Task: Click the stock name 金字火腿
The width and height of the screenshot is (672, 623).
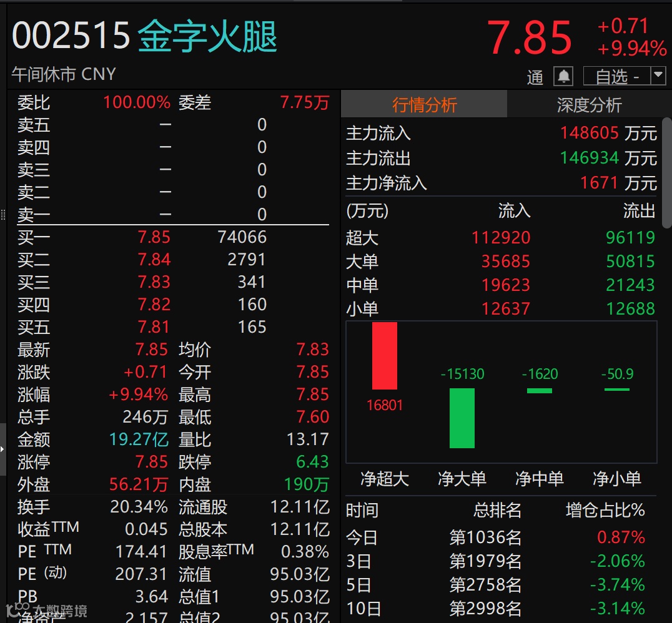Action: 208,36
